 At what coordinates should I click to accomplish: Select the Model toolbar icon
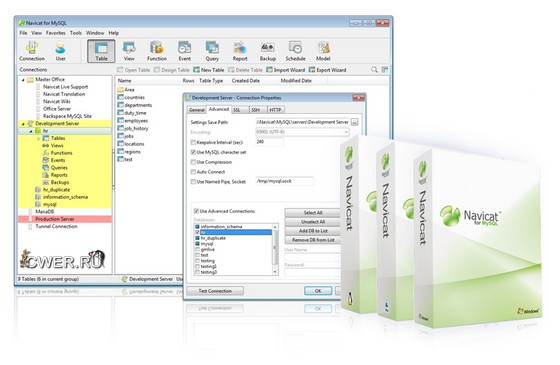click(323, 51)
